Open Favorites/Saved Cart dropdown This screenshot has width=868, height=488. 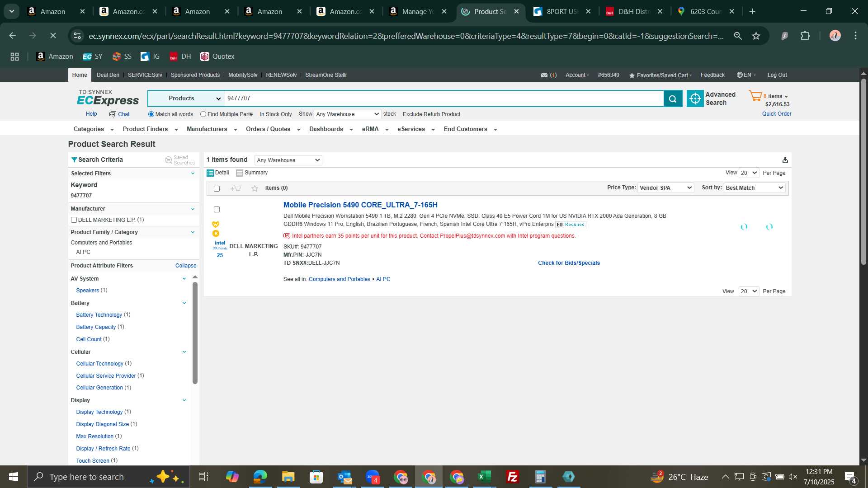point(660,75)
